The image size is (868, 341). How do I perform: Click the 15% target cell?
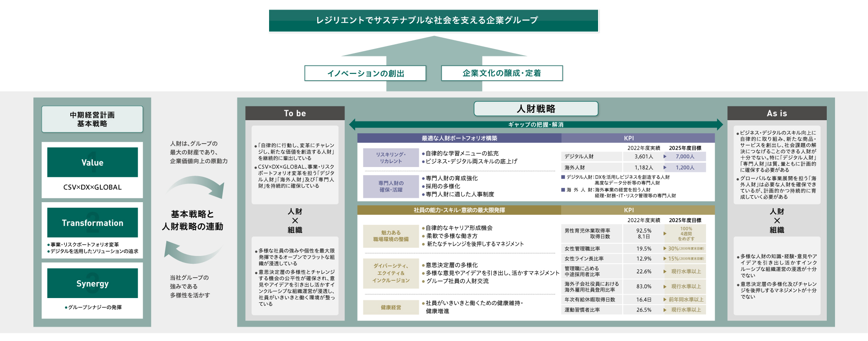[686, 259]
